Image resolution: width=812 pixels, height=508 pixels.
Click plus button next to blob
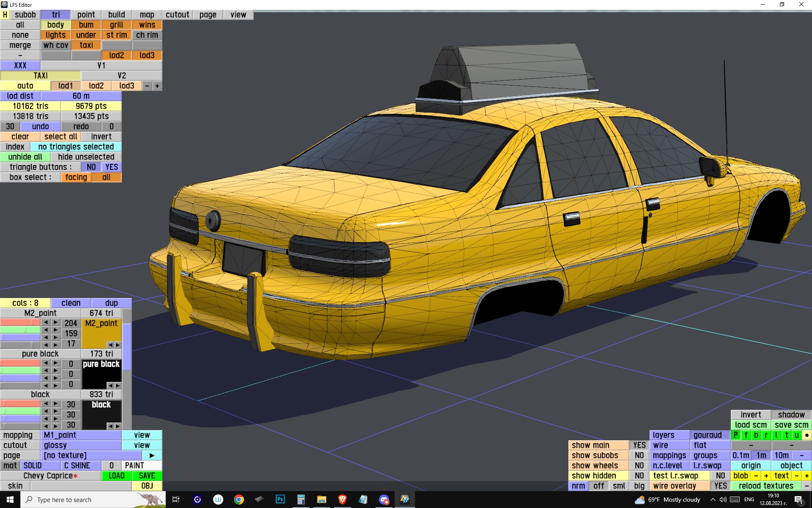(766, 476)
